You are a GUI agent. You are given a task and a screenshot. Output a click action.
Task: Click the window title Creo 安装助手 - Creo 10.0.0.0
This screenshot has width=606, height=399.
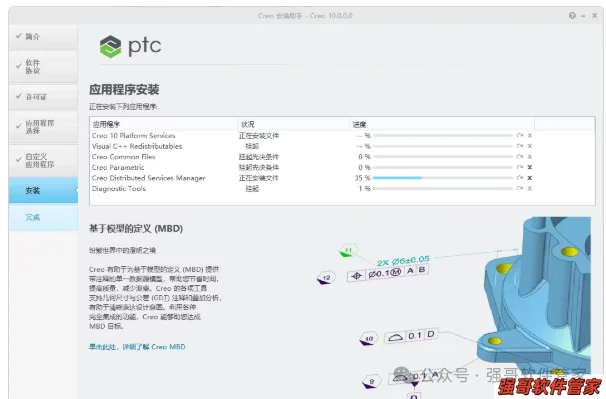pyautogui.click(x=305, y=16)
